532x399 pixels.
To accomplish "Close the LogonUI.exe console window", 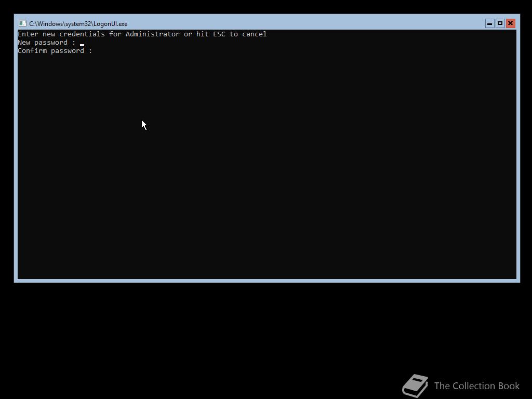I will (x=511, y=23).
